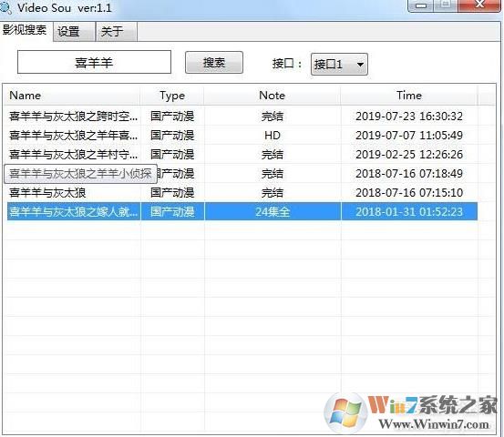Click time cell 2018-01-31 01:52:23
The height and width of the screenshot is (437, 504).
[x=409, y=211]
